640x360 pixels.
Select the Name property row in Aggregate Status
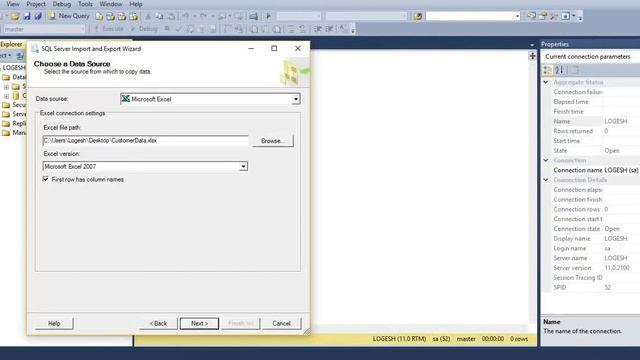point(596,121)
